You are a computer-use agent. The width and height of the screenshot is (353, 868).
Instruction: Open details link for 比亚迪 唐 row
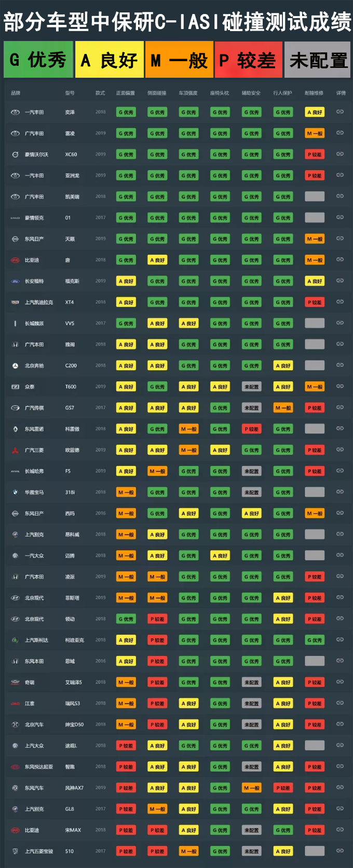[340, 260]
